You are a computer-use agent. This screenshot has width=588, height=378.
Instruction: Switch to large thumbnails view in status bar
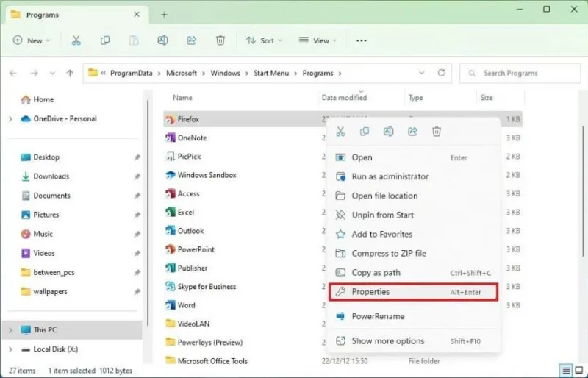tap(579, 371)
